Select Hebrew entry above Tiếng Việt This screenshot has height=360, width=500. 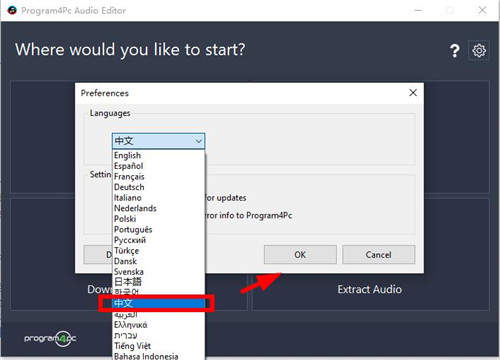(x=159, y=335)
